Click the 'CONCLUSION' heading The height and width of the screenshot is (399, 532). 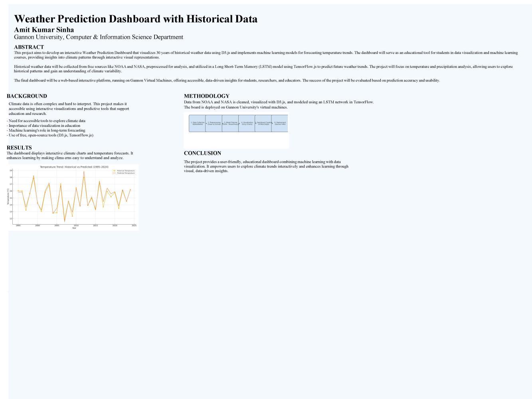point(202,153)
